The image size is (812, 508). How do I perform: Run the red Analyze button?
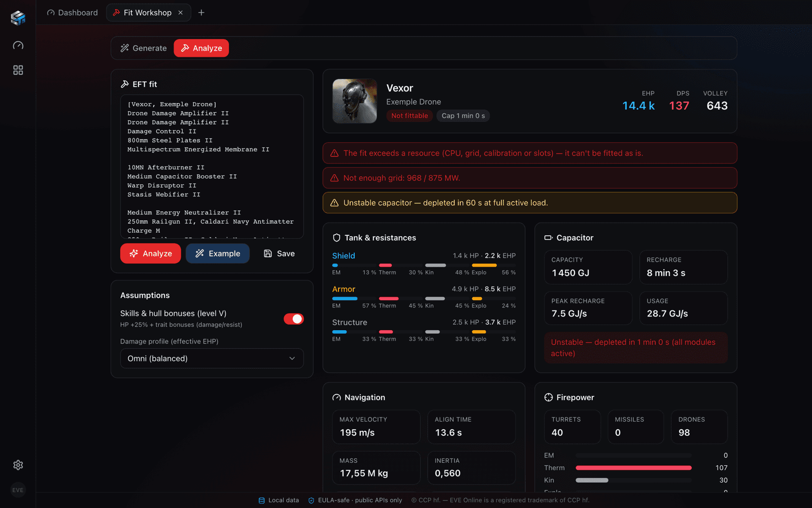(151, 253)
